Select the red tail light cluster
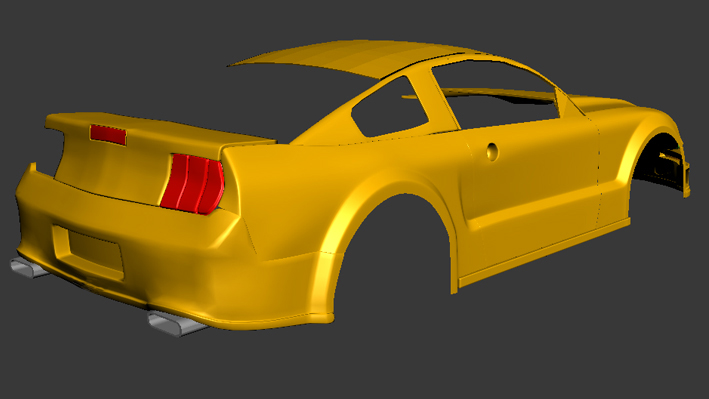709x399 pixels. point(193,183)
